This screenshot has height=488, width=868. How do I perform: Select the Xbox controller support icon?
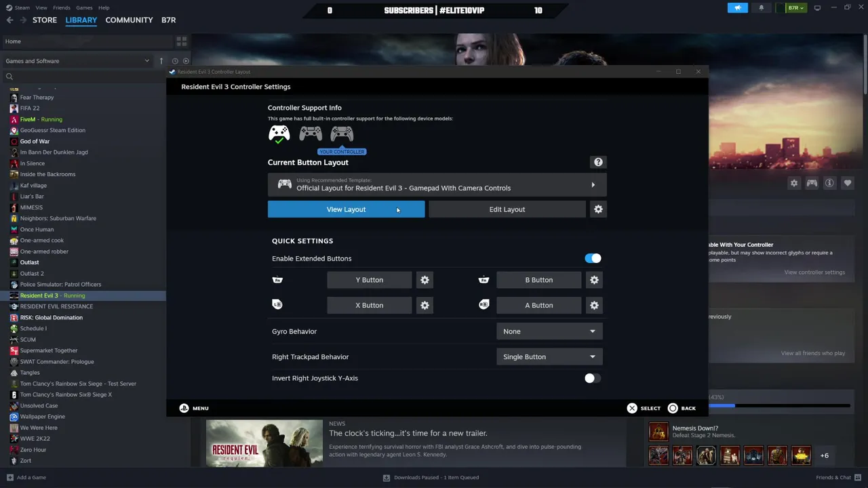pyautogui.click(x=279, y=134)
